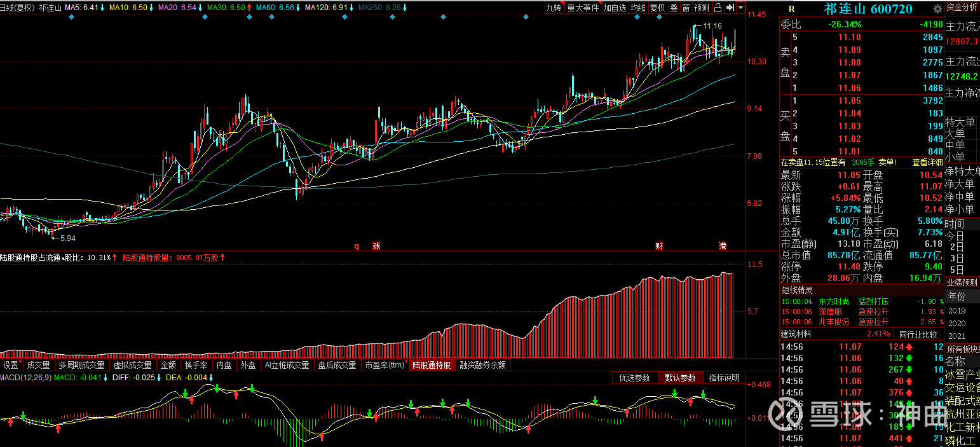
Task: Open settings gear beside 祁连山 600720
Action: [x=937, y=8]
